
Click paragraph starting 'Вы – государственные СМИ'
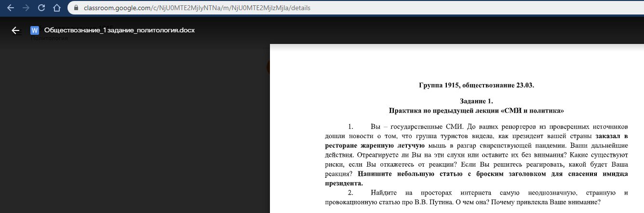(x=476, y=155)
